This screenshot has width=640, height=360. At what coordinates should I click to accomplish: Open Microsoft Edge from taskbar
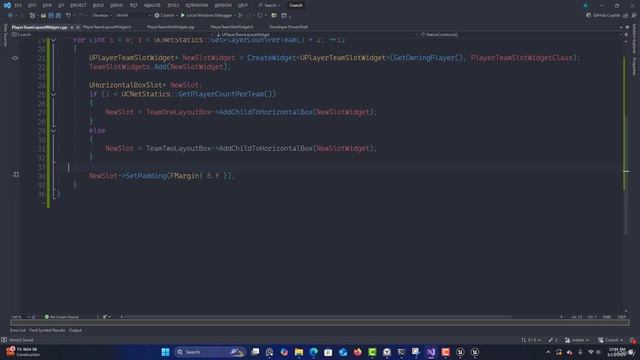click(313, 352)
